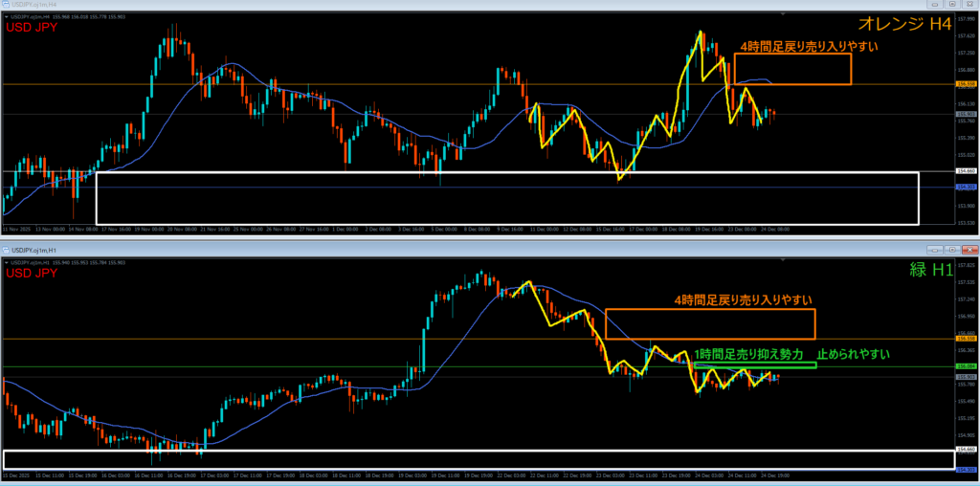The height and width of the screenshot is (486, 980).
Task: Click the blue 154.303 price tag in H1 chart
Action: 967,469
